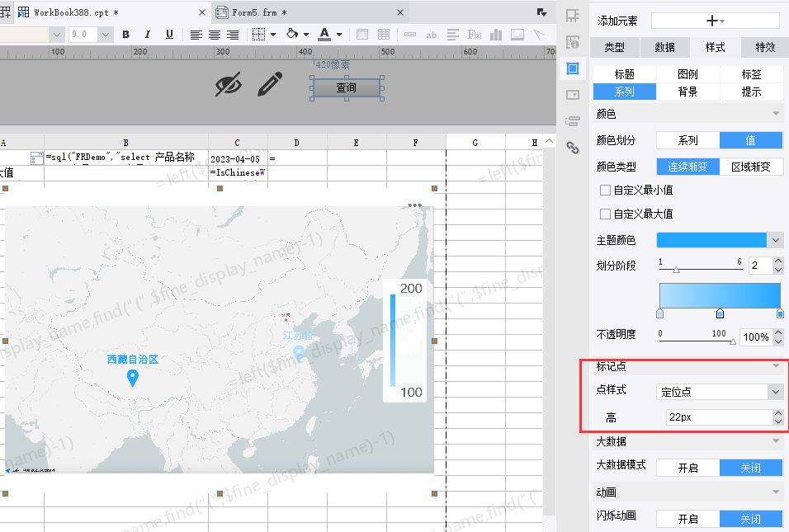Toggle italic formatting
The height and width of the screenshot is (532, 789).
click(148, 35)
